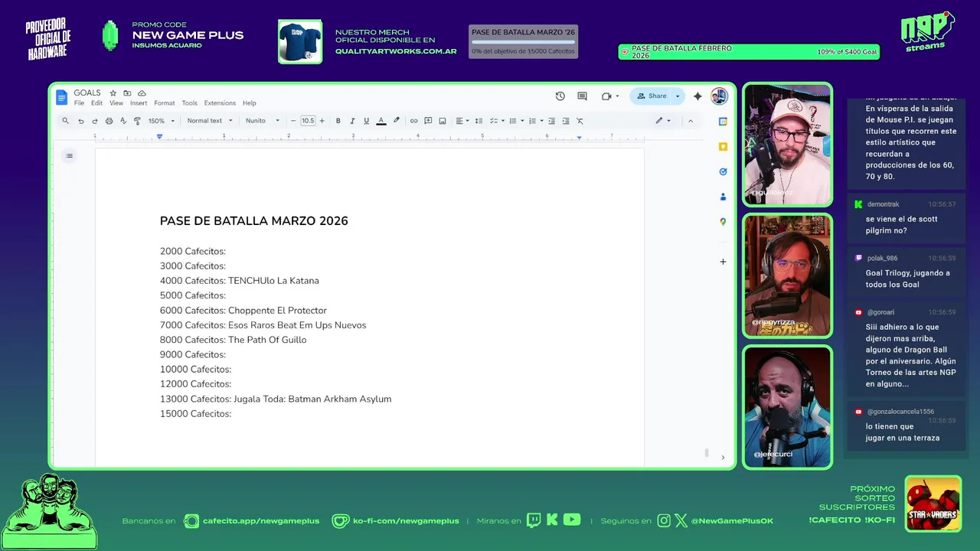Open the Insert menu
The width and height of the screenshot is (980, 551).
[139, 103]
